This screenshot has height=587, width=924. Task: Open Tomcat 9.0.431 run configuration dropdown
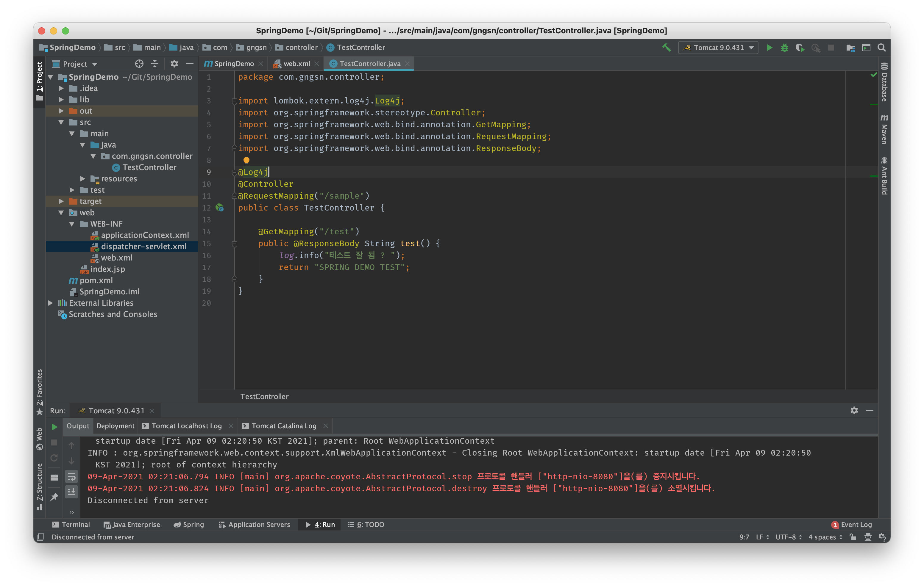point(718,48)
